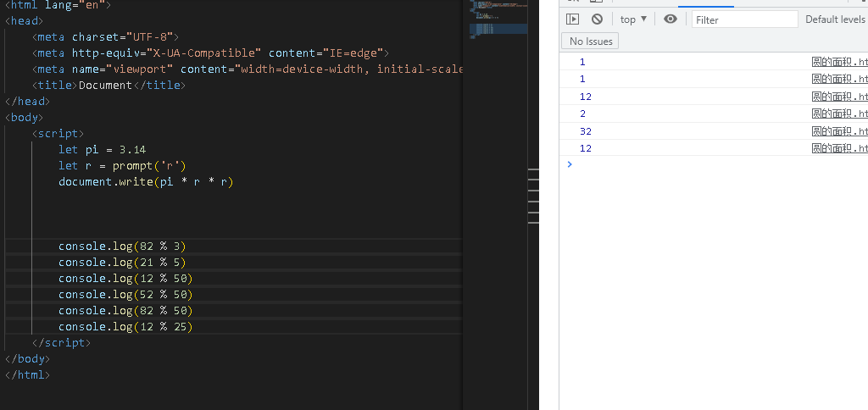The height and width of the screenshot is (410, 868).
Task: Show the console sidebar panel icon
Action: 572,19
